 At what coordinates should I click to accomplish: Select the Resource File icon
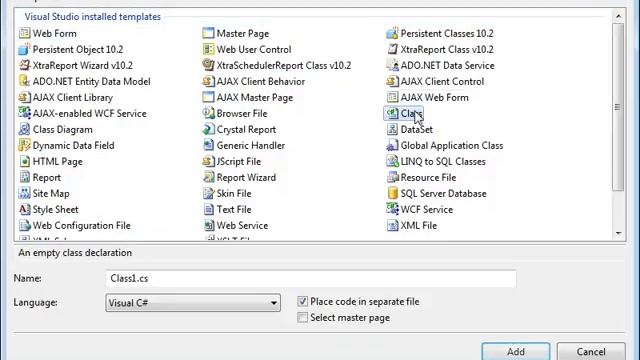392,177
